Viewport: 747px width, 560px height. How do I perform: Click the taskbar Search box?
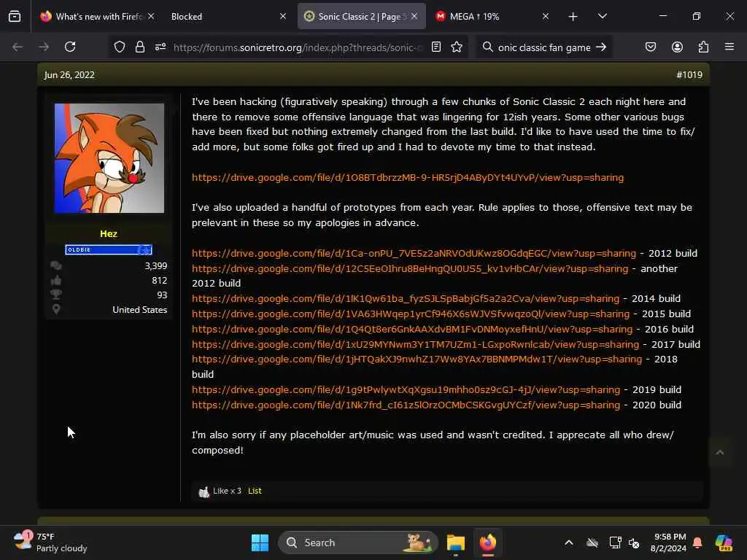358,542
